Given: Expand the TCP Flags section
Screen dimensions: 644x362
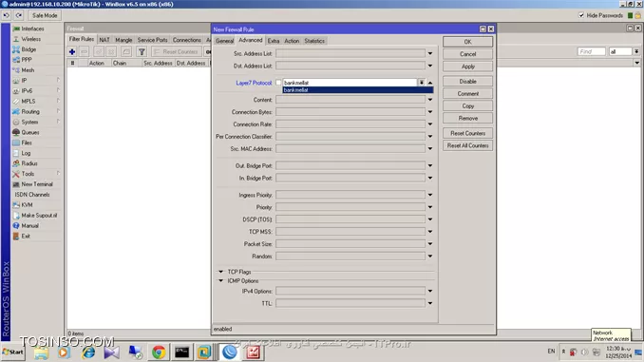Looking at the screenshot, I should click(x=221, y=272).
